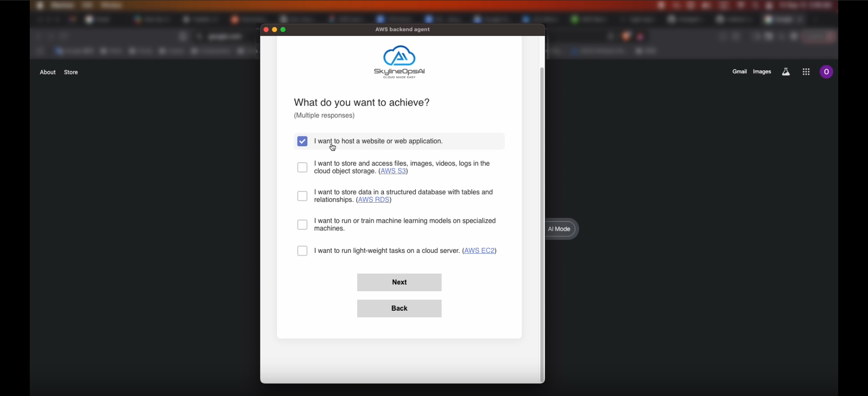Open the Google apps grid
This screenshot has height=396, width=868.
coord(806,72)
